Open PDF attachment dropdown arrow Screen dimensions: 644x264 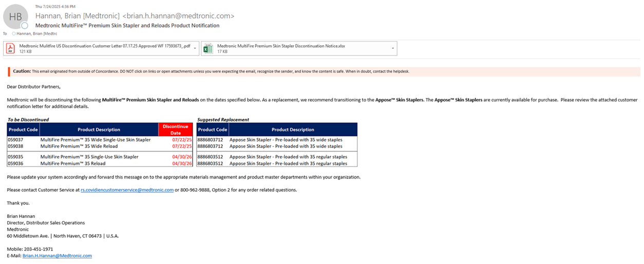coord(196,48)
